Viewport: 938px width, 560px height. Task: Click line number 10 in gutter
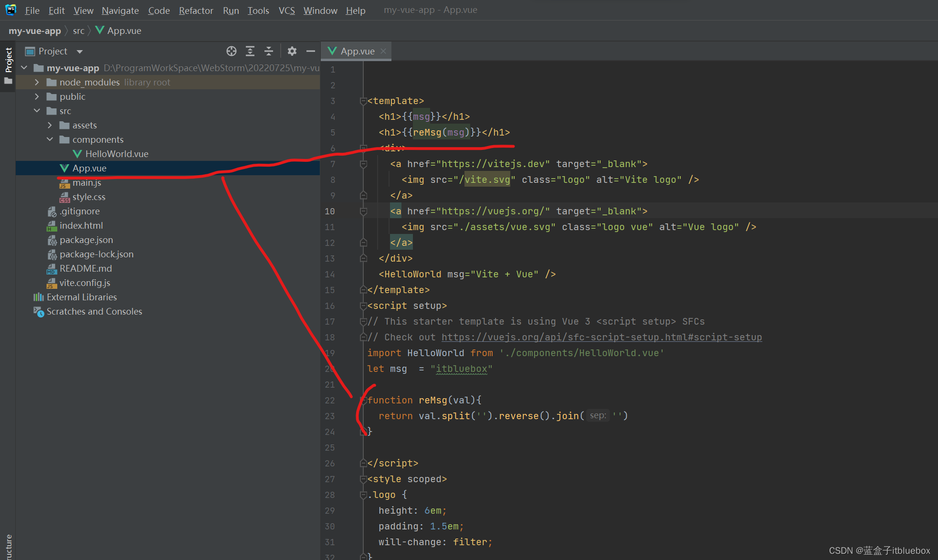coord(330,211)
